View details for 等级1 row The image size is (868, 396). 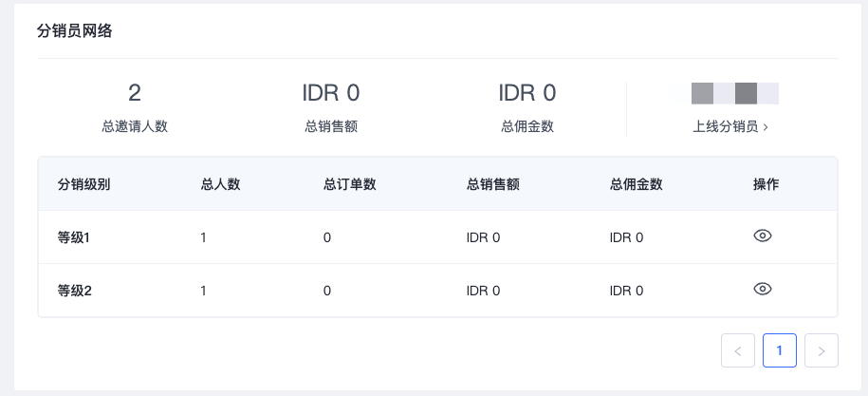(x=763, y=236)
